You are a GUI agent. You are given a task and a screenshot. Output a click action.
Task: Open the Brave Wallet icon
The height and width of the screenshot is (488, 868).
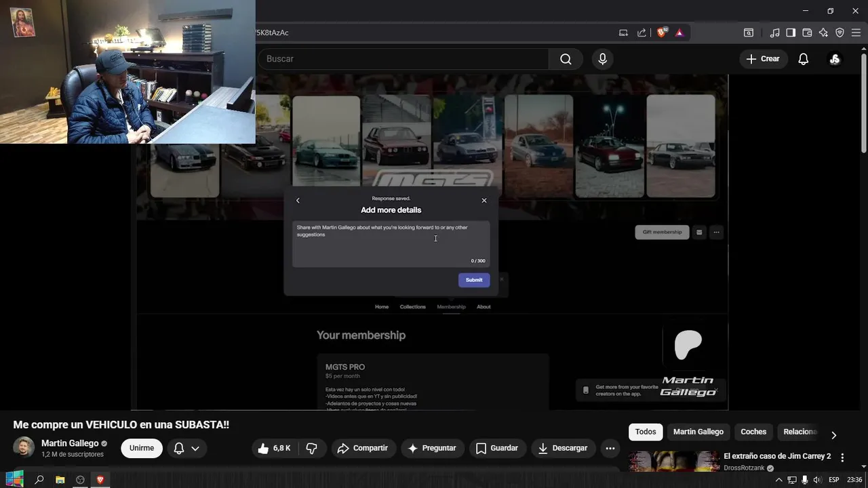[x=807, y=33]
